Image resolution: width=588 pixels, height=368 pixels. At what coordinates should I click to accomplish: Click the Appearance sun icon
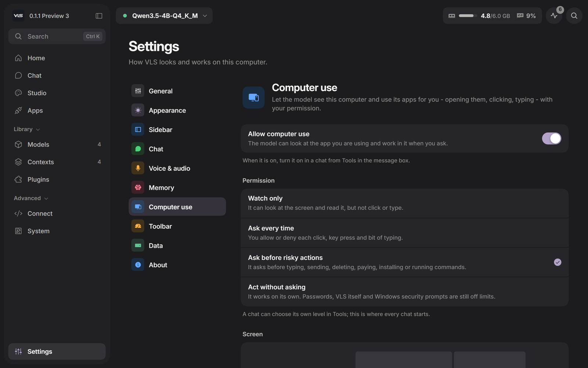(x=138, y=110)
